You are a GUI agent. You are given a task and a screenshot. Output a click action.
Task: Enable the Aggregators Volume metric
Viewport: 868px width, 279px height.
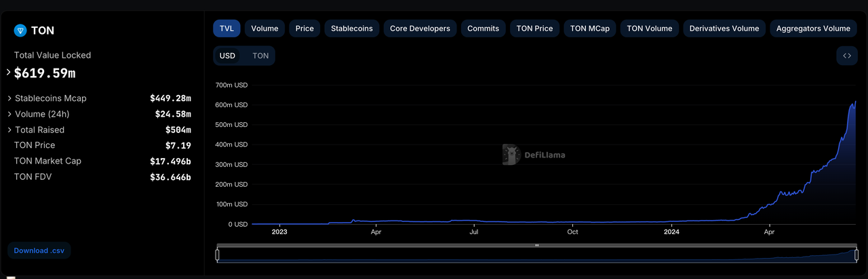pos(812,29)
